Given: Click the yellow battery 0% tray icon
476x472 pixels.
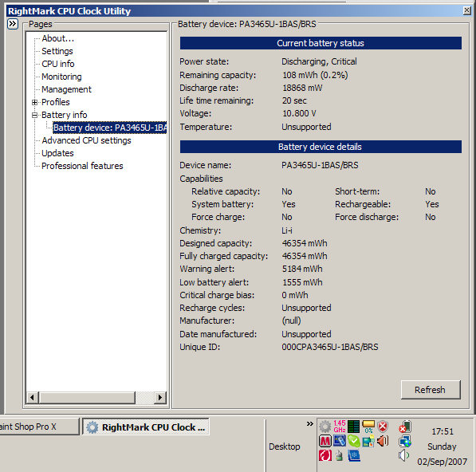Looking at the screenshot, I should (x=368, y=427).
